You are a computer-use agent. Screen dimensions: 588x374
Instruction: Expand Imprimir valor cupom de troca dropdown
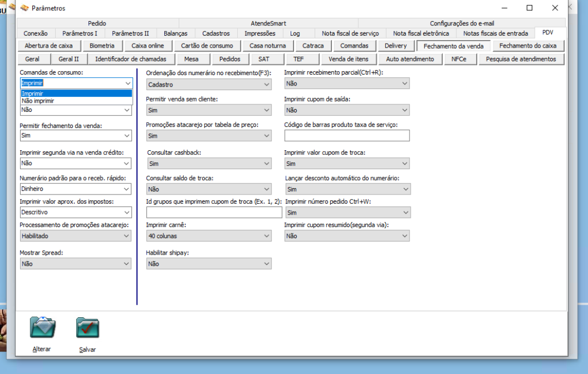[x=347, y=163]
